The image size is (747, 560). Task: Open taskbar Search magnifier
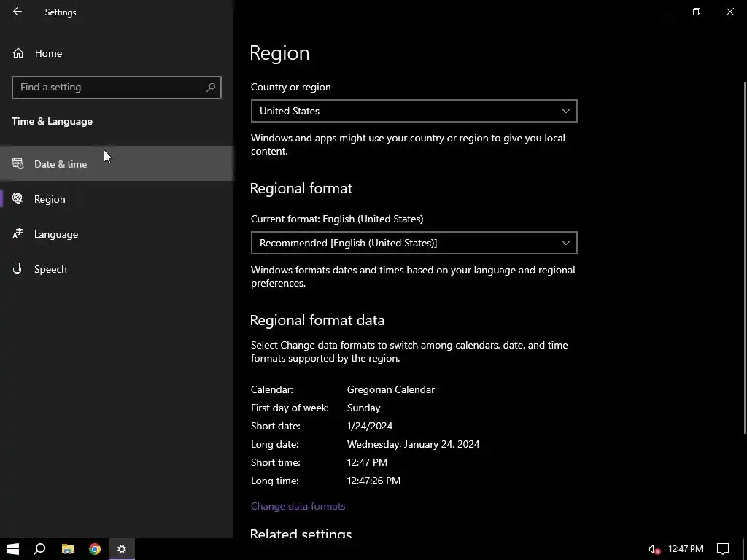coord(39,549)
